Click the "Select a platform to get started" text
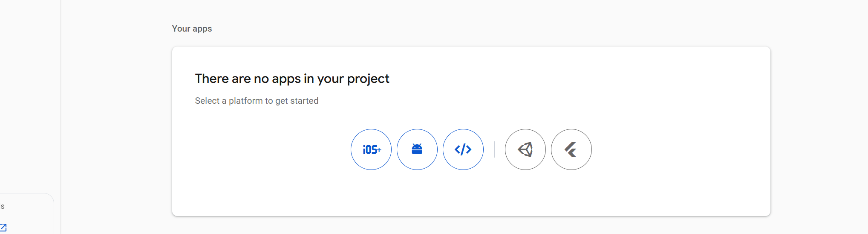This screenshot has height=234, width=868. (x=257, y=101)
